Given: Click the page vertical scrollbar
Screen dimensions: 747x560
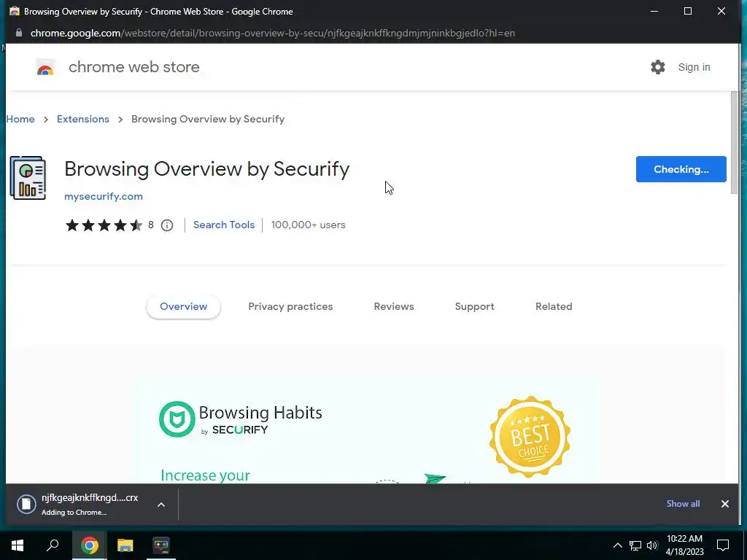Looking at the screenshot, I should click(x=734, y=143).
